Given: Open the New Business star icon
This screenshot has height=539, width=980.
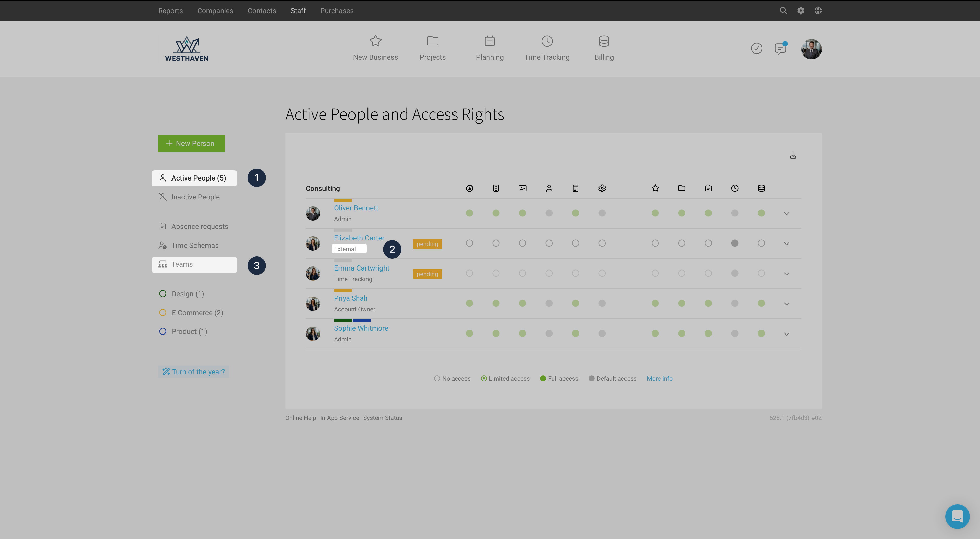Looking at the screenshot, I should tap(375, 41).
